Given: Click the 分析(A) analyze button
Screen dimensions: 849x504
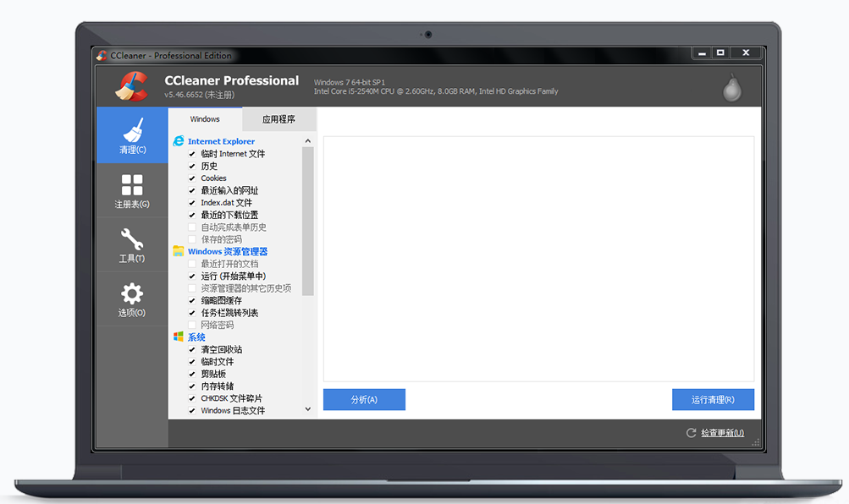Looking at the screenshot, I should [x=364, y=400].
